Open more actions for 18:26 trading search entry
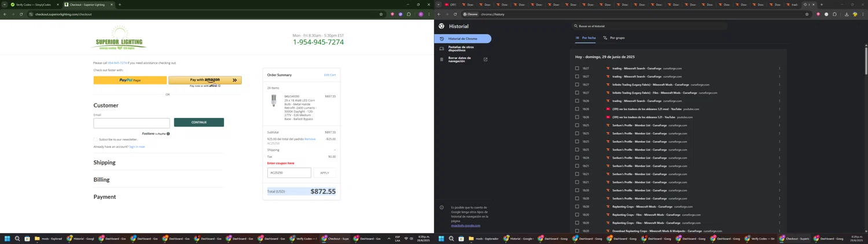This screenshot has width=868, height=244. pos(779,101)
